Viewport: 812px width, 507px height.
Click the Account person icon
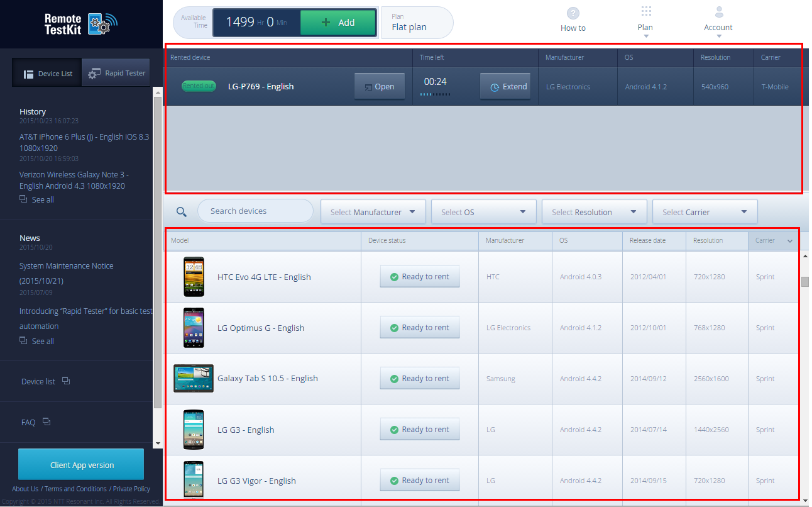point(719,13)
